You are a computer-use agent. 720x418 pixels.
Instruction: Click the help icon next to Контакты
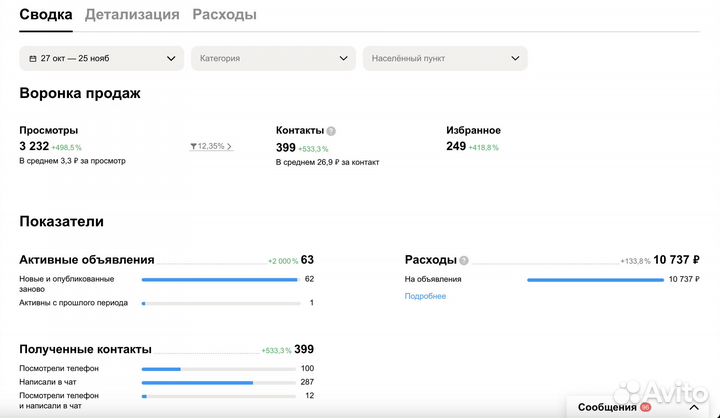(x=331, y=131)
